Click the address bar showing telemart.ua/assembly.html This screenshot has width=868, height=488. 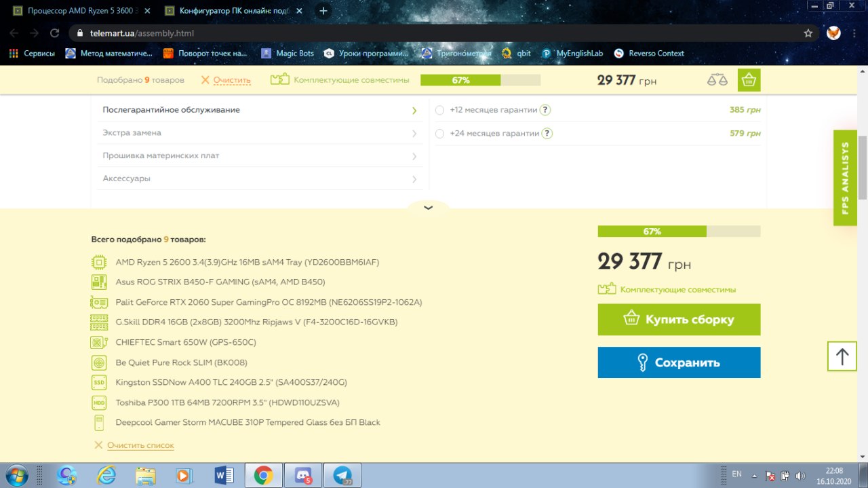tap(444, 33)
